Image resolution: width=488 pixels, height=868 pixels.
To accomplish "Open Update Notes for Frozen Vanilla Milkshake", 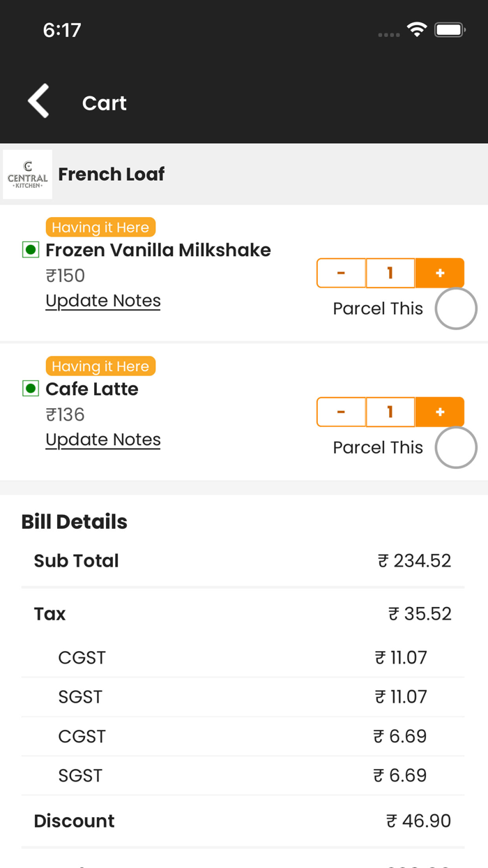I will pyautogui.click(x=102, y=301).
